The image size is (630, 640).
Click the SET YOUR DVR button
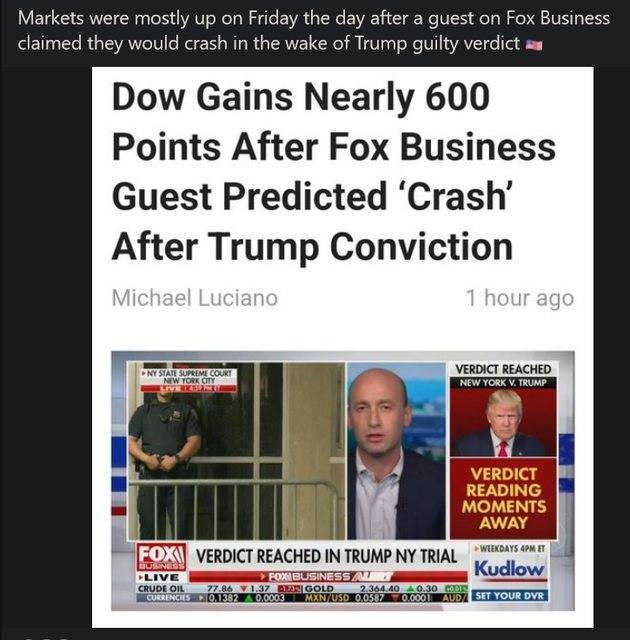coord(509,595)
